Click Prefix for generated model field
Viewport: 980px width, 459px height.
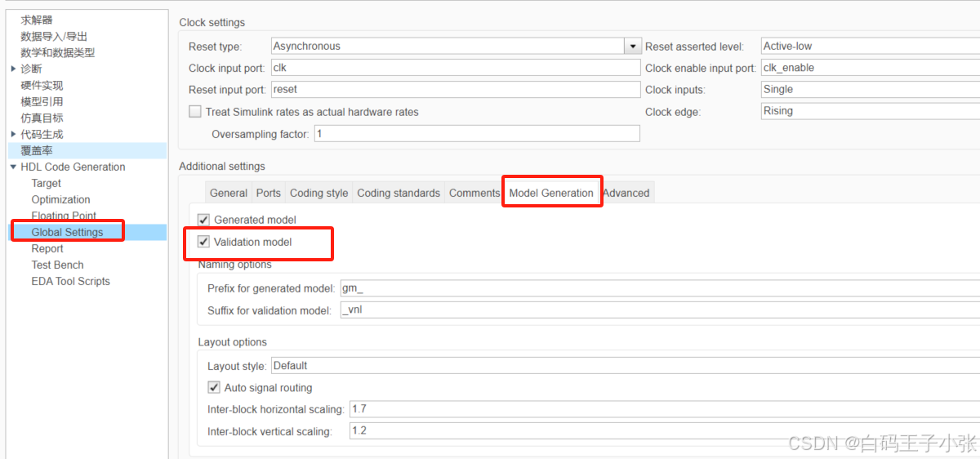point(659,288)
